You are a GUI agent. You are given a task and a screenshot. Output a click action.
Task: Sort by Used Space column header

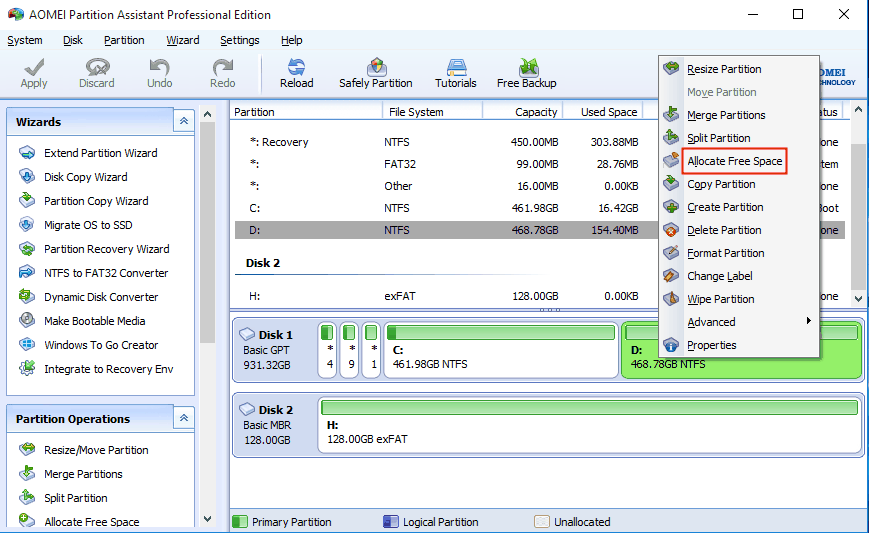(x=603, y=112)
